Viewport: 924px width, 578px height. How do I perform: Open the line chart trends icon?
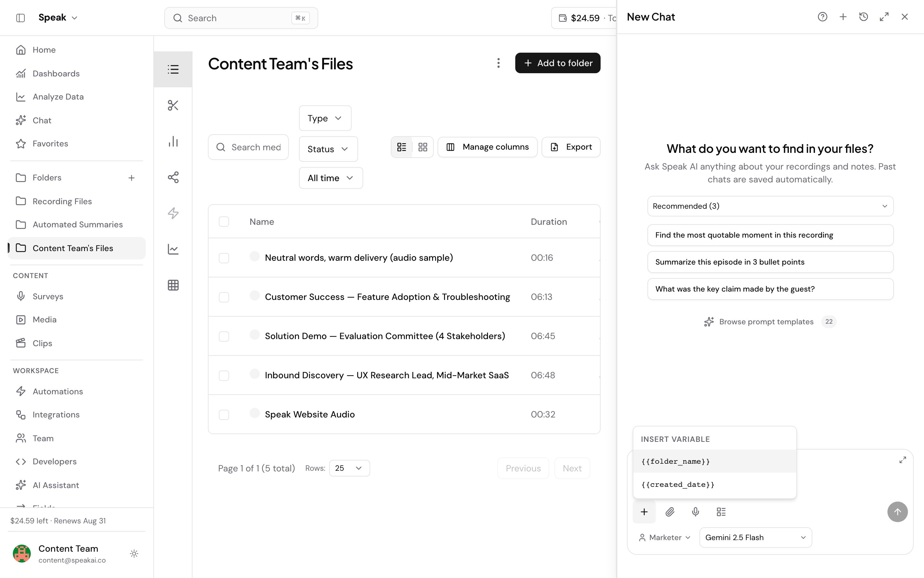coord(173,249)
